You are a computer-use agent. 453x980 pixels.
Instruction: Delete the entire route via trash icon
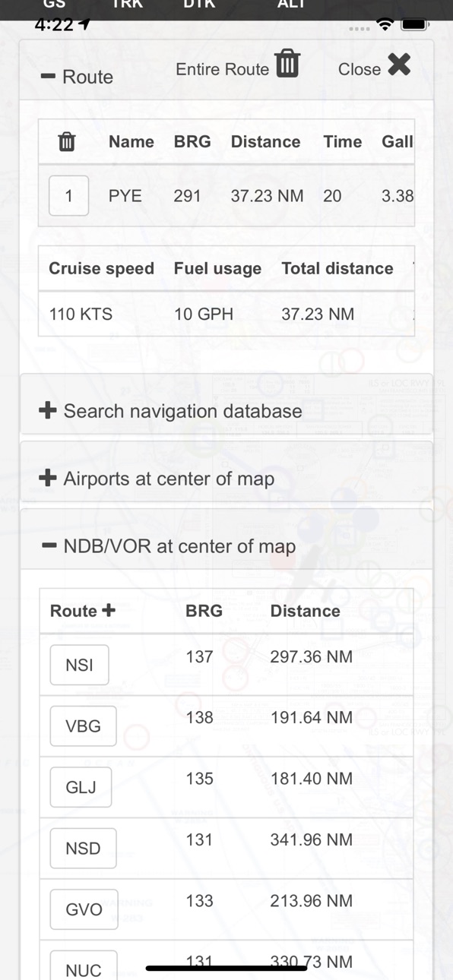click(x=287, y=64)
